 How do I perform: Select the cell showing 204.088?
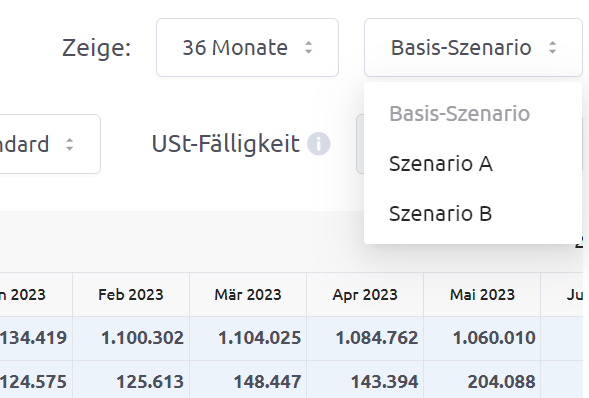pos(482,380)
